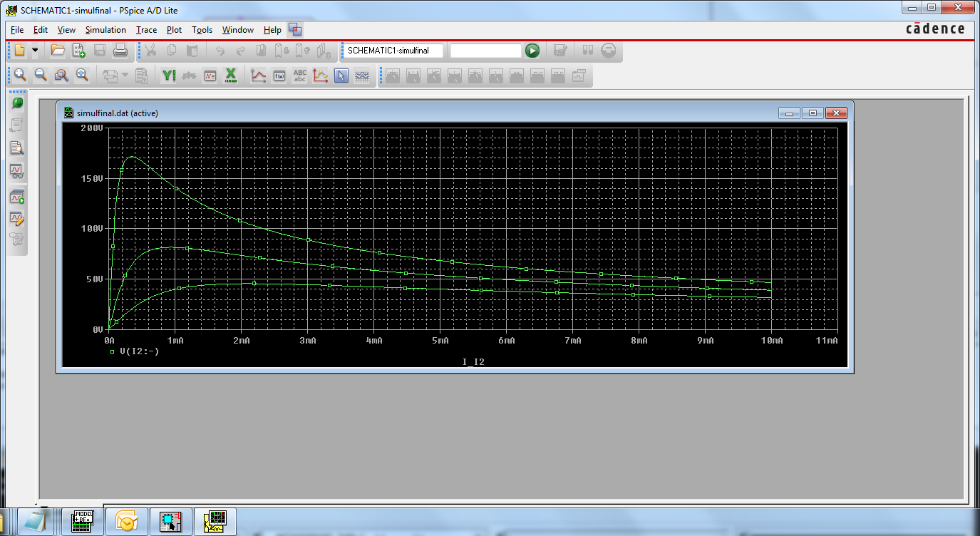This screenshot has width=980, height=536.
Task: Click the Fourier/grid lines icon next to cursor
Action: (362, 75)
